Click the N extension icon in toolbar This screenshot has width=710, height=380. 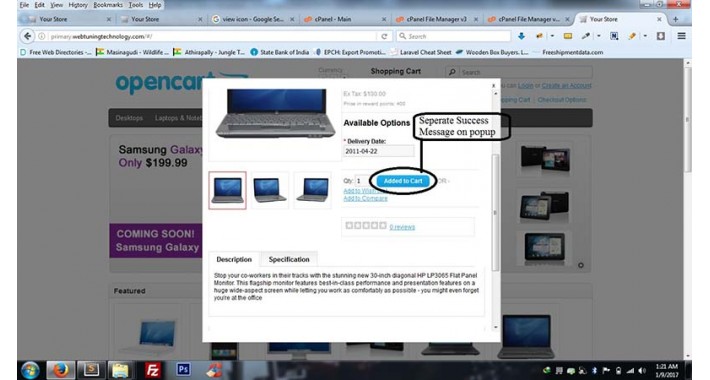pos(614,36)
